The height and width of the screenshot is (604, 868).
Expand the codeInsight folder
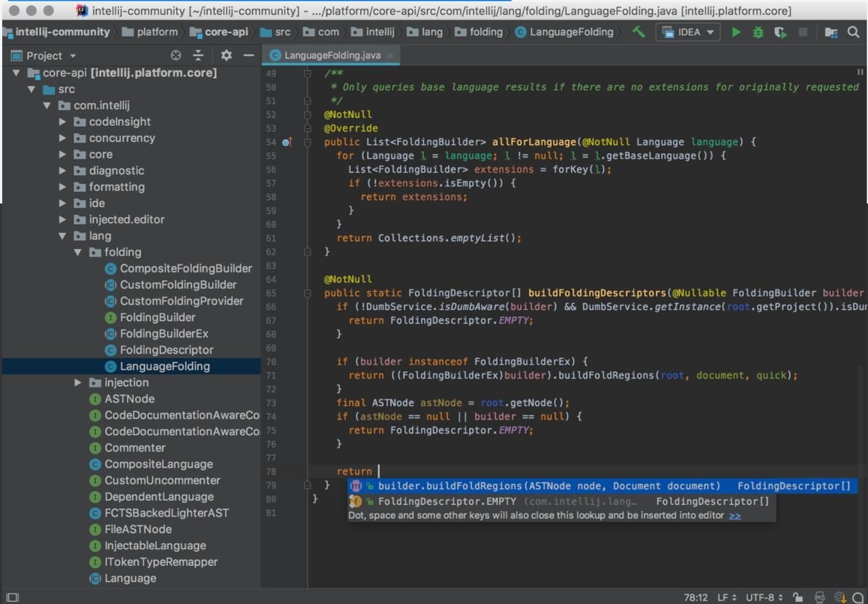point(62,122)
